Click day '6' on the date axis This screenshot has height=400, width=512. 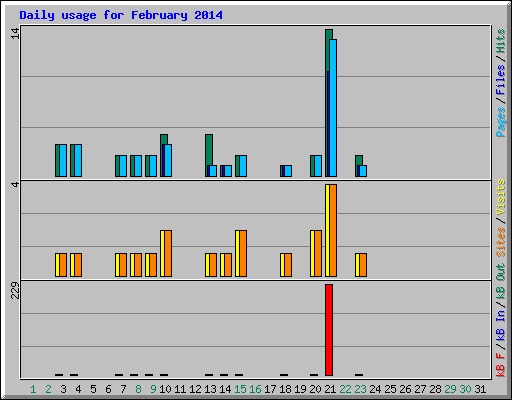click(x=108, y=389)
